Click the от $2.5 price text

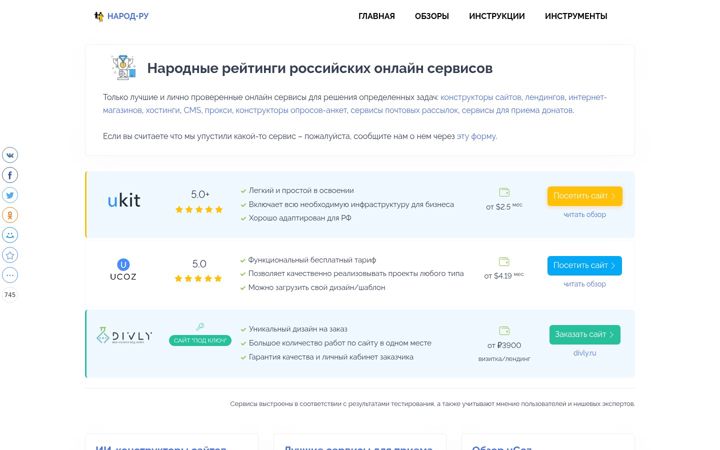click(x=504, y=207)
